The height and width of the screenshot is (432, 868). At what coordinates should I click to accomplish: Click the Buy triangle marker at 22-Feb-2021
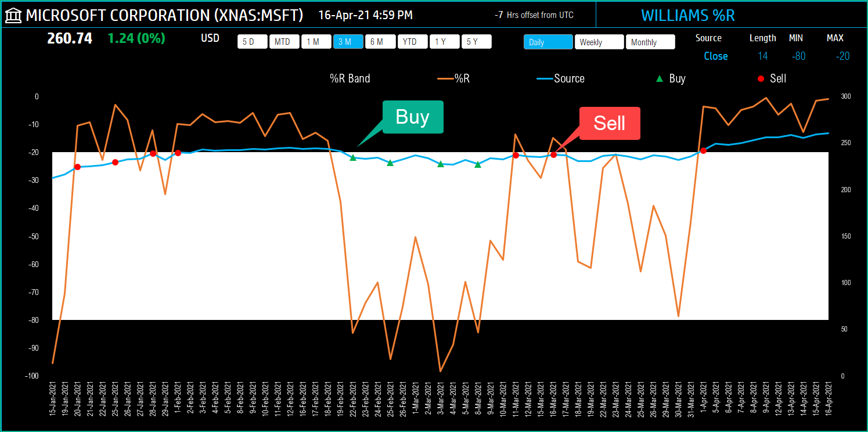pyautogui.click(x=352, y=157)
